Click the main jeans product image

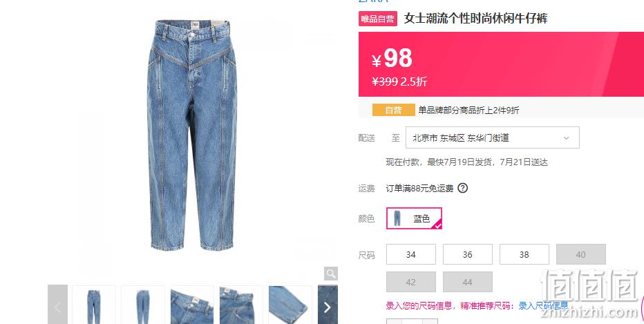192,135
